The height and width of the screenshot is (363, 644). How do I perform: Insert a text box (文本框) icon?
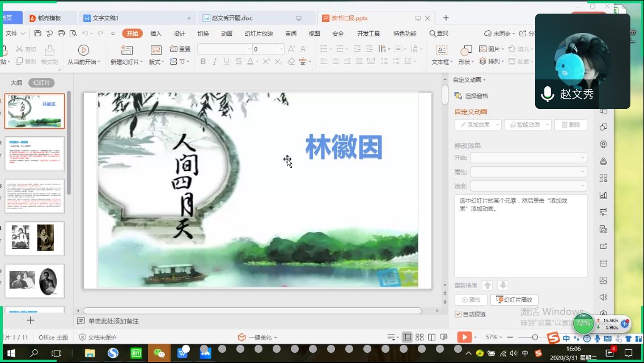click(442, 50)
